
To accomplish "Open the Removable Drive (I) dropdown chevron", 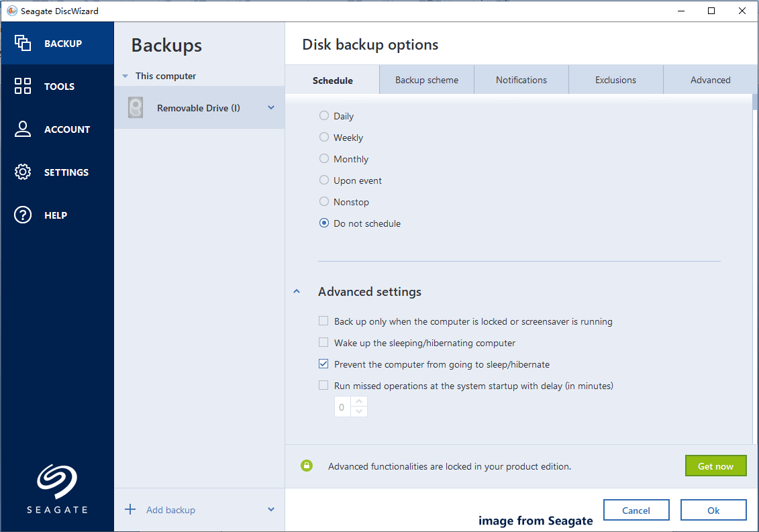I will point(271,107).
